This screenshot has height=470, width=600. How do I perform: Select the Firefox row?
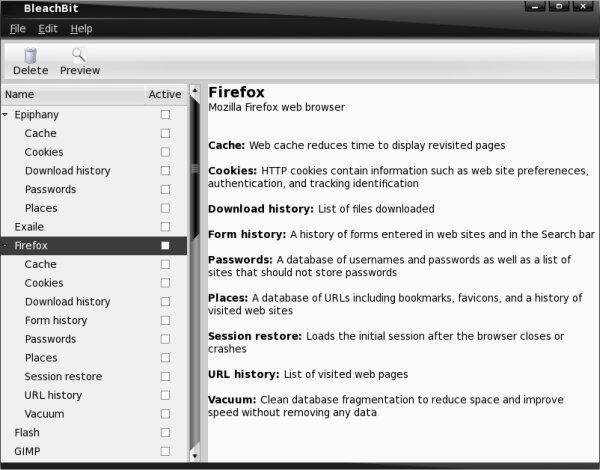point(94,245)
